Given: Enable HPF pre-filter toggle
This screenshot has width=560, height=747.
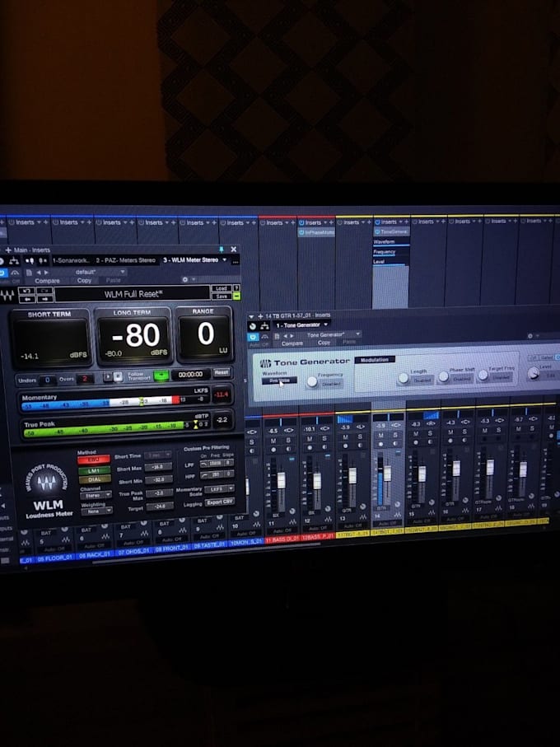Looking at the screenshot, I should (203, 475).
